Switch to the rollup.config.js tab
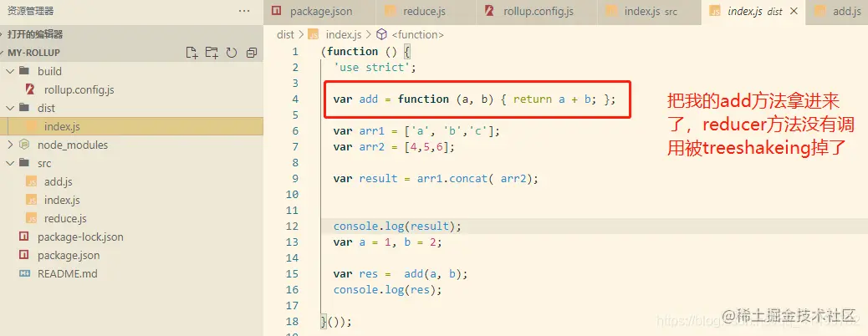The height and width of the screenshot is (336, 868). (536, 12)
